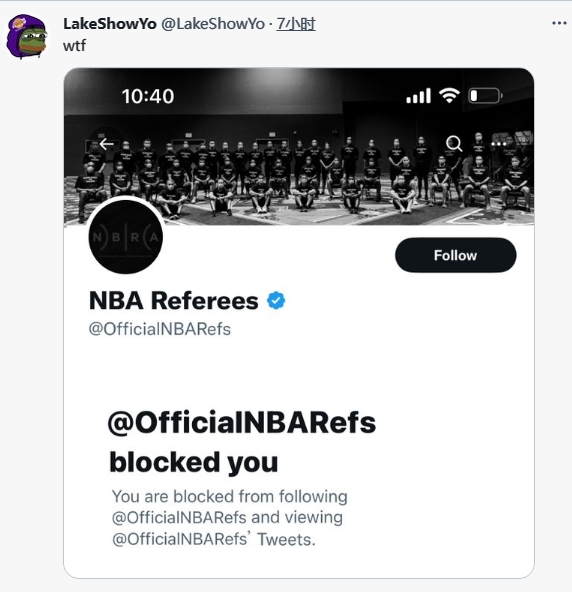Screen dimensions: 572x592
Task: Tap the cellular signal bars icon
Action: [418, 96]
